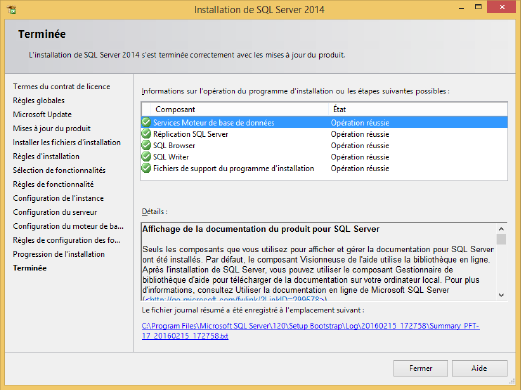The image size is (522, 390).
Task: Click the details pane scroll down arrow
Action: [x=501, y=295]
